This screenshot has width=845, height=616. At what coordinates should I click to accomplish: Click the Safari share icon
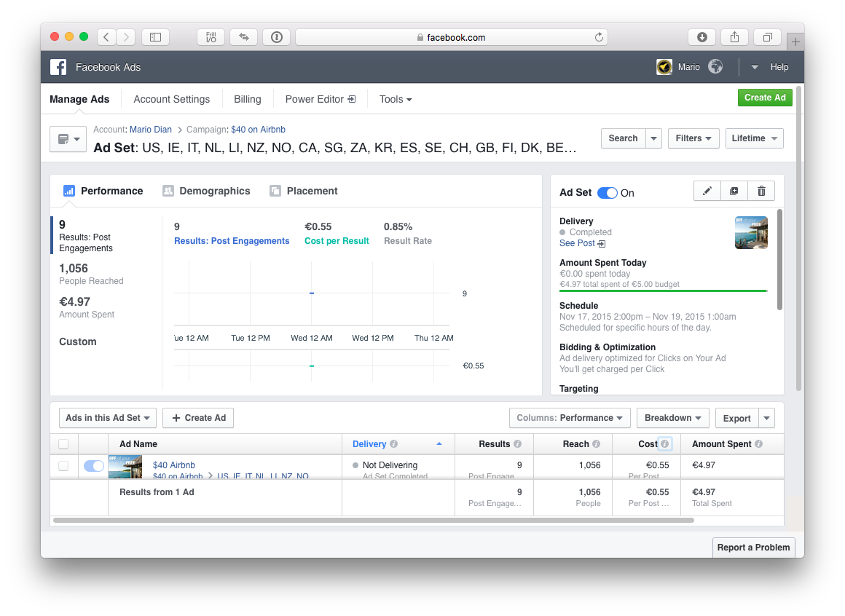734,37
